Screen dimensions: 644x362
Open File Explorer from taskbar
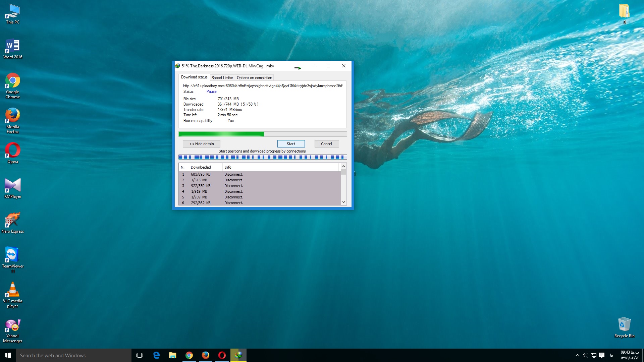pos(173,355)
